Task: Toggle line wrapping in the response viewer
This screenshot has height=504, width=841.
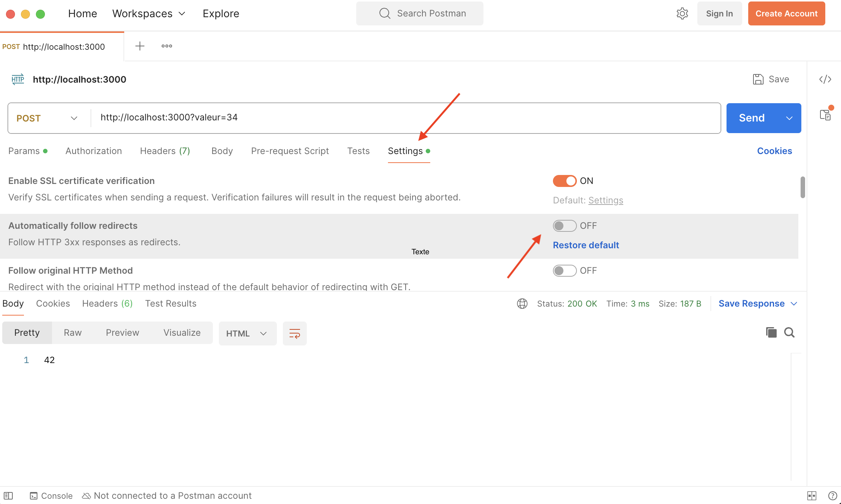Action: click(x=294, y=333)
